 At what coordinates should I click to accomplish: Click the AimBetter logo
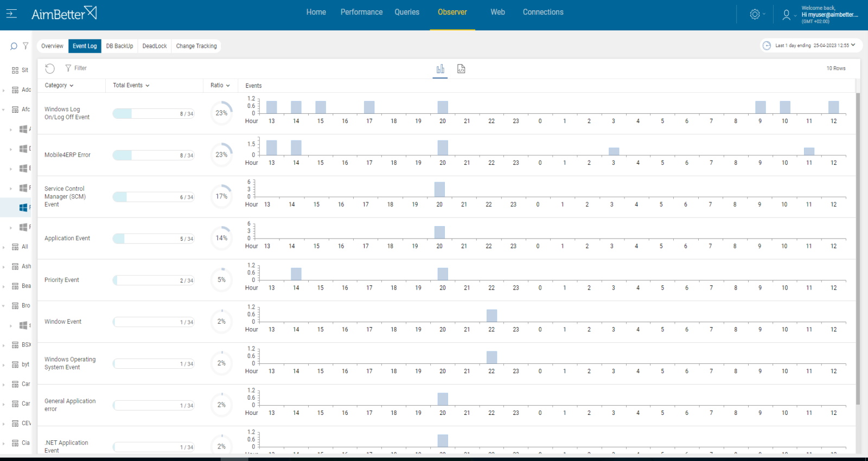click(64, 14)
